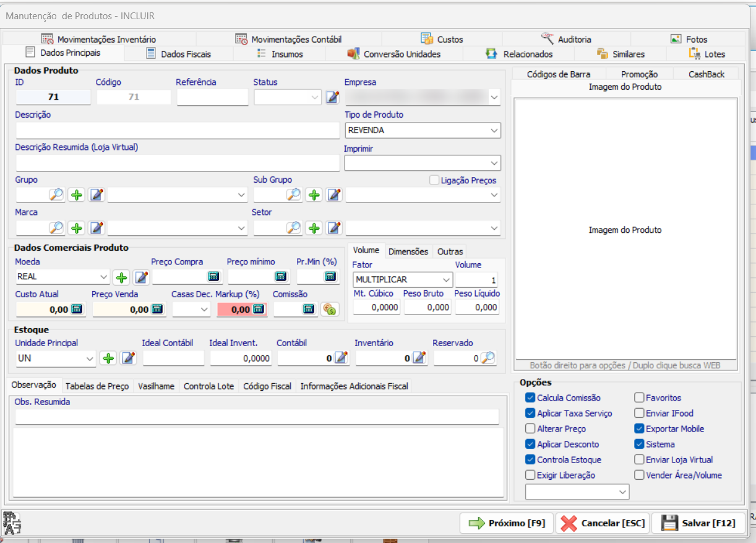Click the Descrição text field

[178, 131]
